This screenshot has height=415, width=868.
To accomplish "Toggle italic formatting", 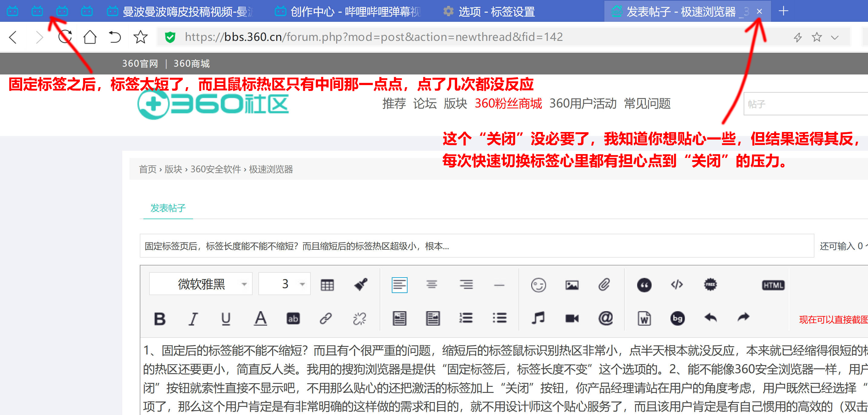I will pyautogui.click(x=193, y=318).
